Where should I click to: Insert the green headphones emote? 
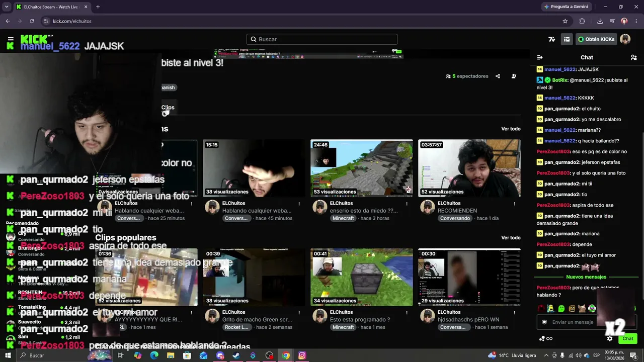point(592,309)
